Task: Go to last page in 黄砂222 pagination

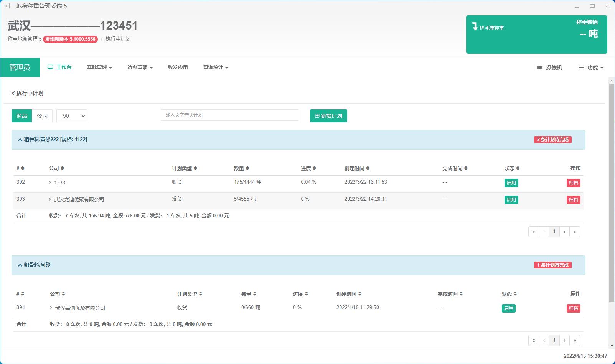Action: click(575, 232)
